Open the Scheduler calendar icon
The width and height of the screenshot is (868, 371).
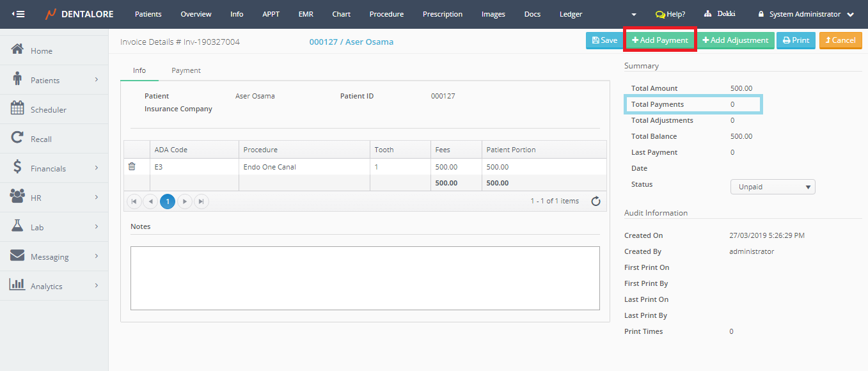pyautogui.click(x=18, y=109)
